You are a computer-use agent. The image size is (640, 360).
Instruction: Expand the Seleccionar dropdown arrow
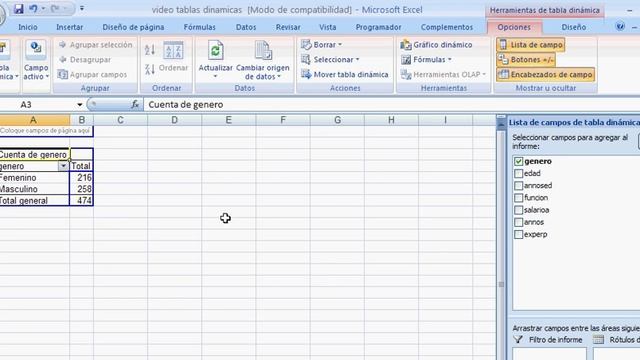tap(358, 60)
